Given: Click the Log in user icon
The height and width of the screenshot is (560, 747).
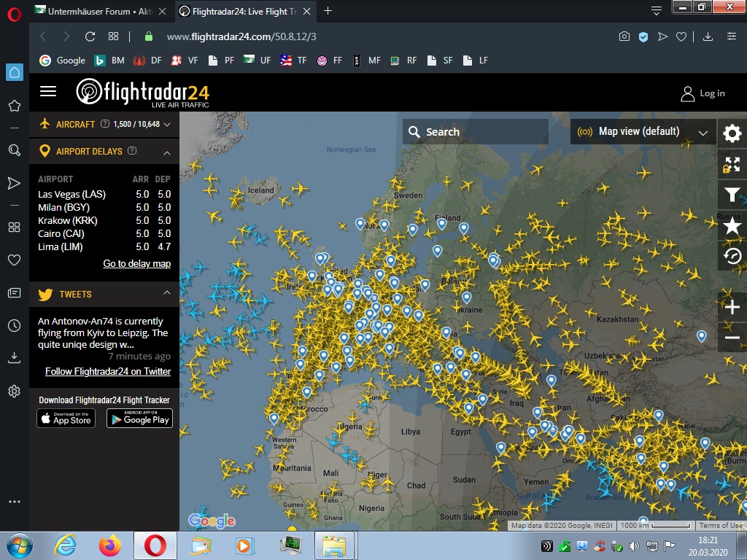Looking at the screenshot, I should pos(687,94).
